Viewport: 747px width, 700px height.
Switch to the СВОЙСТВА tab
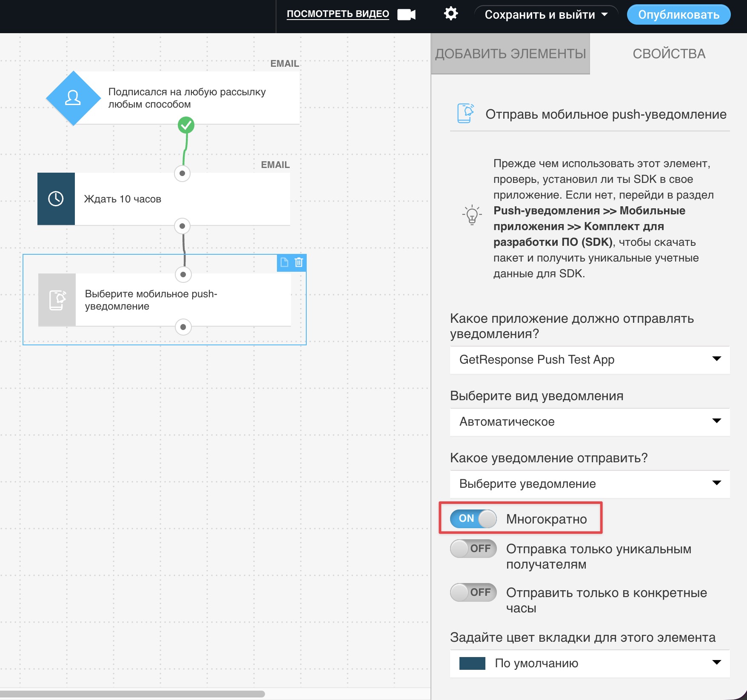click(x=669, y=54)
